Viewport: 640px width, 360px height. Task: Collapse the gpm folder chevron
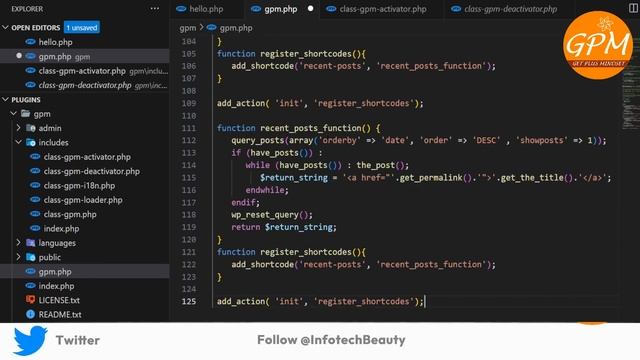coord(13,113)
